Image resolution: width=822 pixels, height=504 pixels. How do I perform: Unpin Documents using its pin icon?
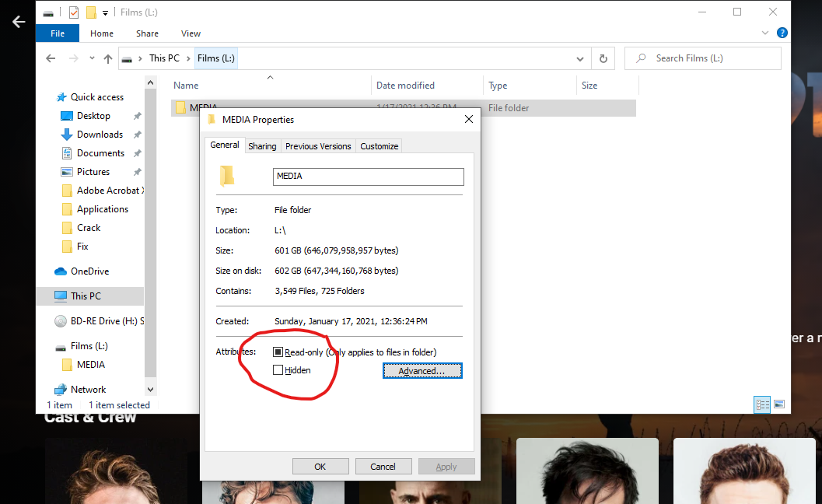pyautogui.click(x=138, y=154)
